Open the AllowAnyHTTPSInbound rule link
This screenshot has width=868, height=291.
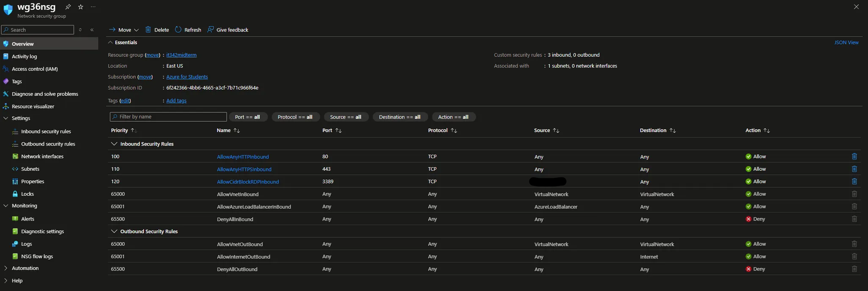pos(244,169)
